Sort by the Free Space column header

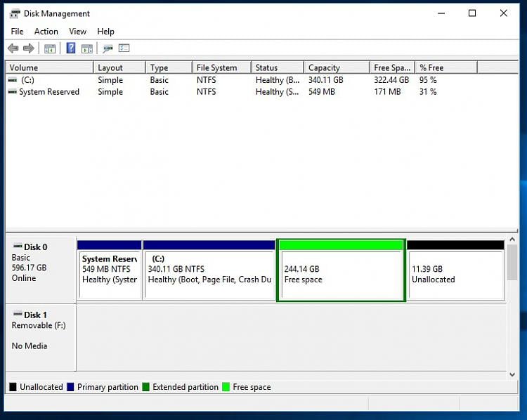tap(392, 67)
